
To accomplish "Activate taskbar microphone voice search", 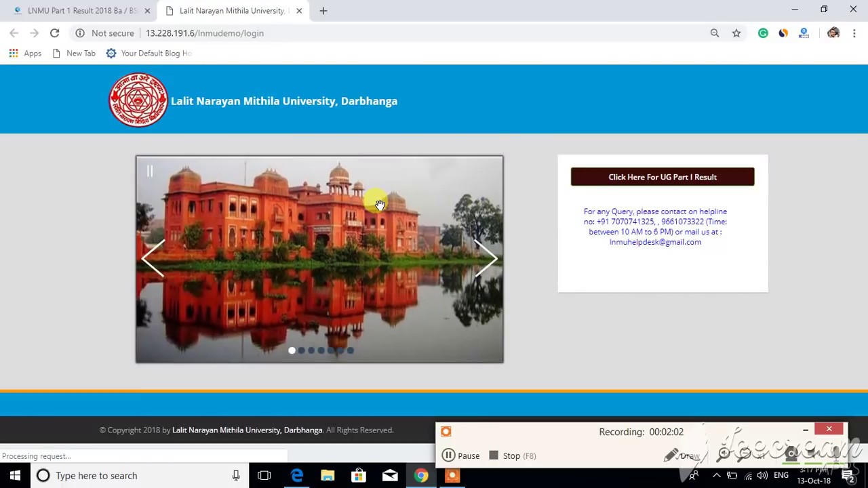I will (x=236, y=476).
